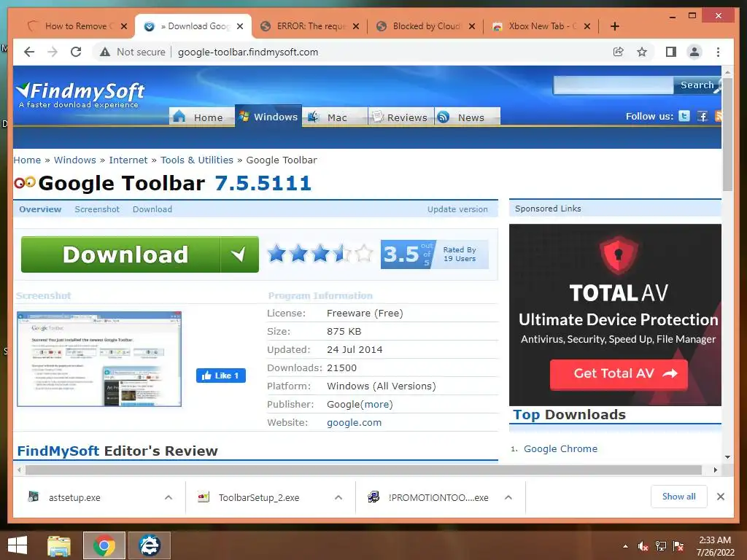Click the Update version link
The image size is (747, 560).
pos(457,209)
